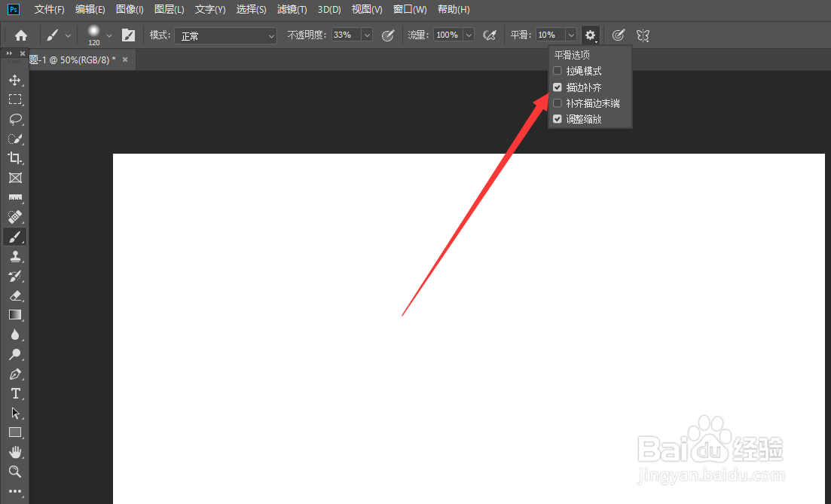This screenshot has height=504, width=831.
Task: Select the Clone Stamp tool
Action: point(15,256)
